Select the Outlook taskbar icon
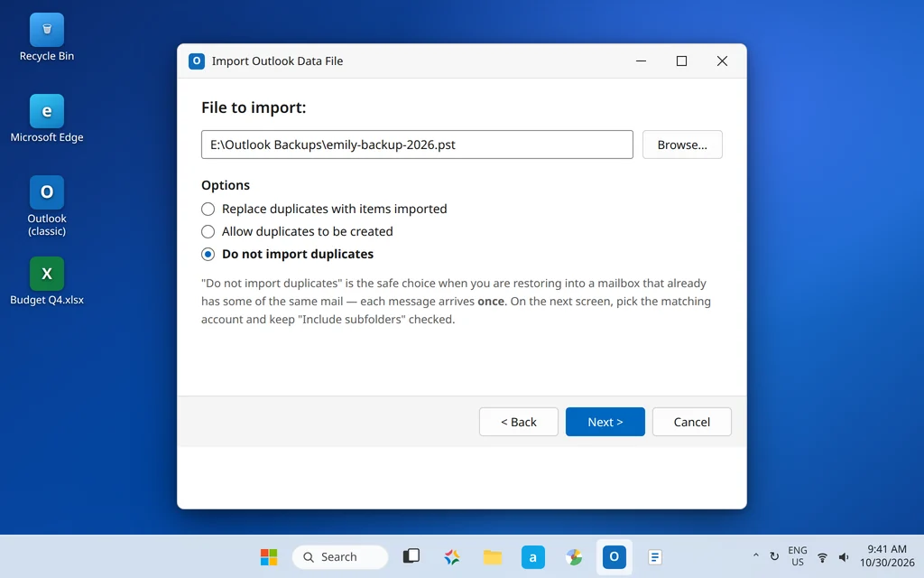The height and width of the screenshot is (578, 924). [614, 556]
